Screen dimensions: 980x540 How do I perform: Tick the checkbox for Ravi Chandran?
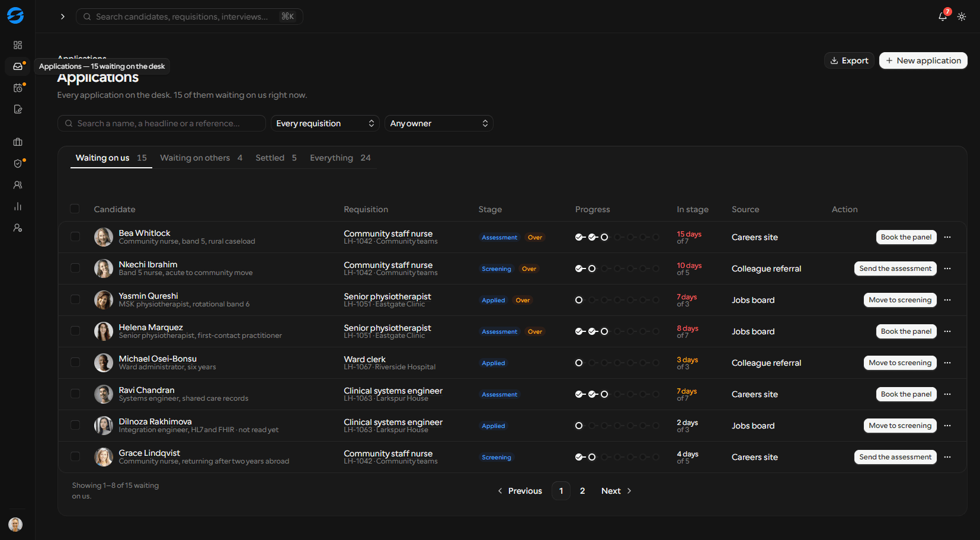pyautogui.click(x=75, y=394)
